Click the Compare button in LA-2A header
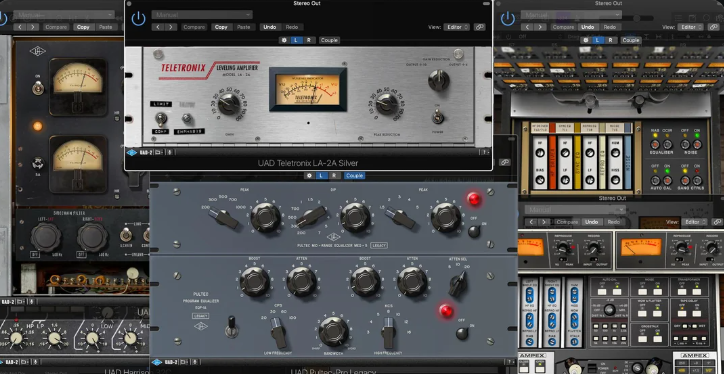 coord(194,27)
